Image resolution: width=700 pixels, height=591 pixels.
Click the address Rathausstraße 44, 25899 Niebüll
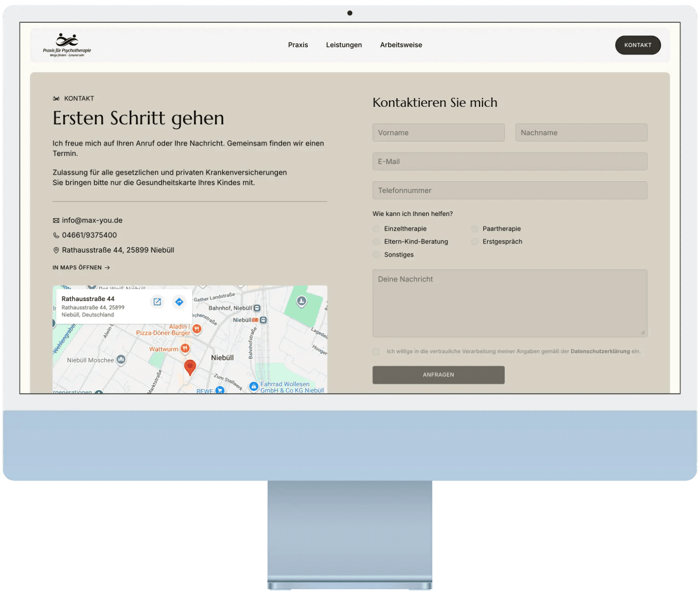pyautogui.click(x=118, y=250)
